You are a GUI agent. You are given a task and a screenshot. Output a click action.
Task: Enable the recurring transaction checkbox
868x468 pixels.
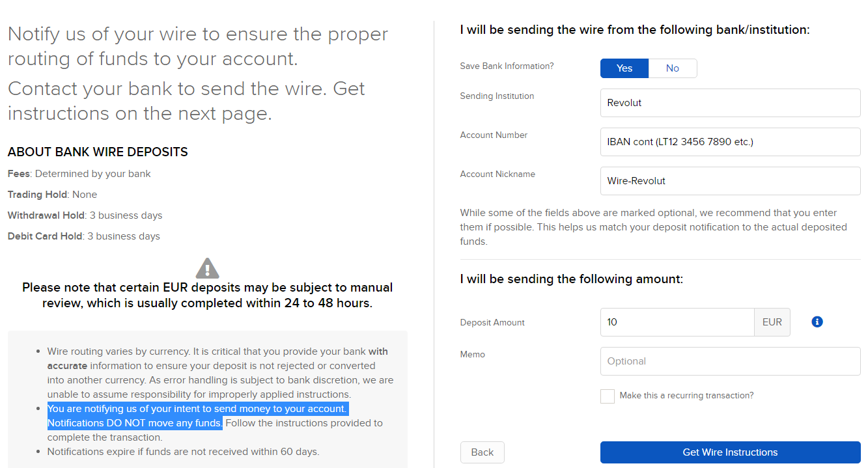(608, 396)
